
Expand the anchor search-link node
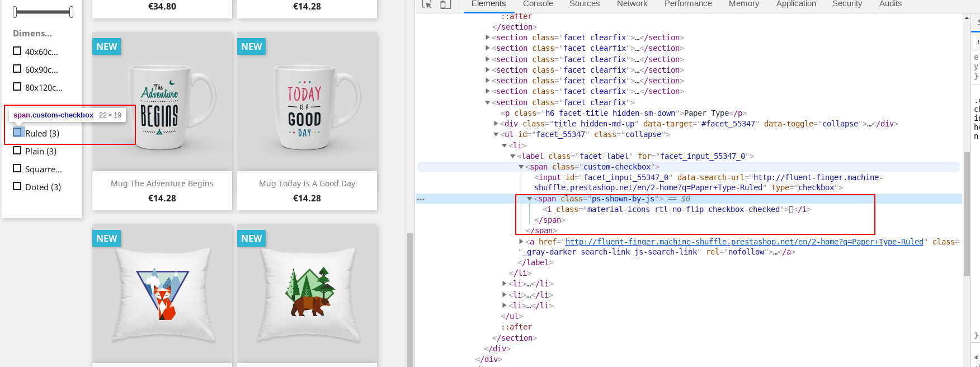point(521,242)
